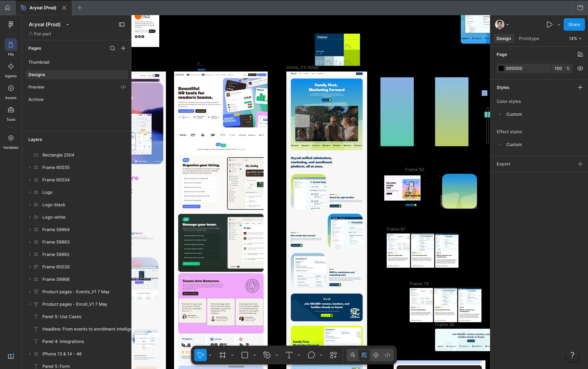Screen dimensions: 588x369
Task: Expand the Logo-black layer
Action: click(30, 205)
